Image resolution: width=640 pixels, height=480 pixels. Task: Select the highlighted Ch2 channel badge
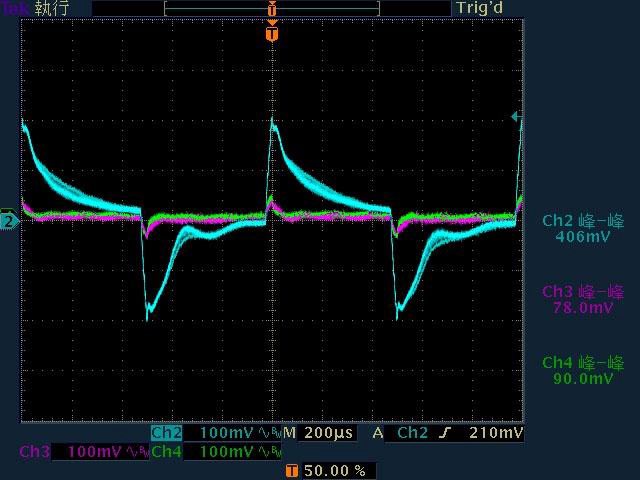point(167,433)
